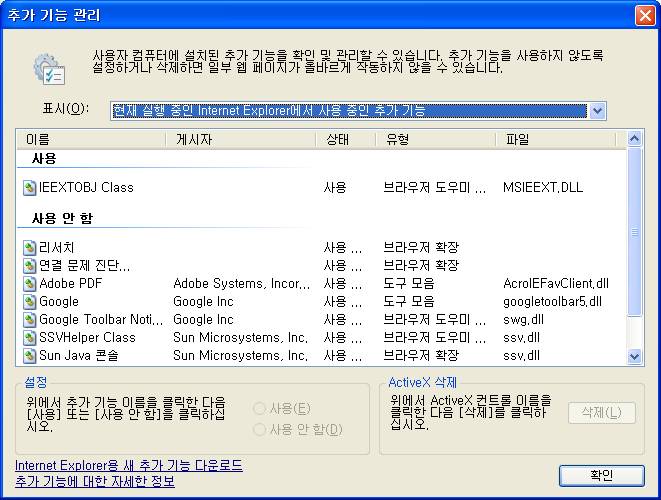Sort the list by the 상태 column header

[346, 140]
